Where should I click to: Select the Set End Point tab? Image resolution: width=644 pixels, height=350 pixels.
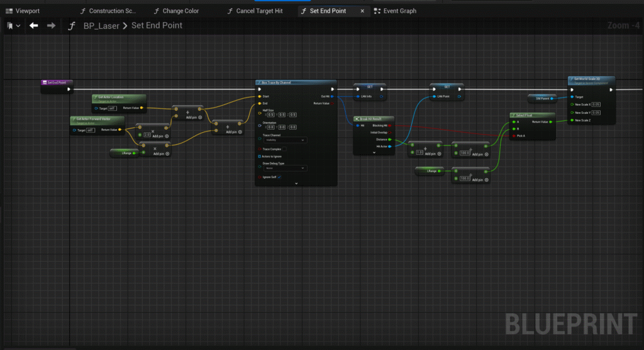pos(327,11)
